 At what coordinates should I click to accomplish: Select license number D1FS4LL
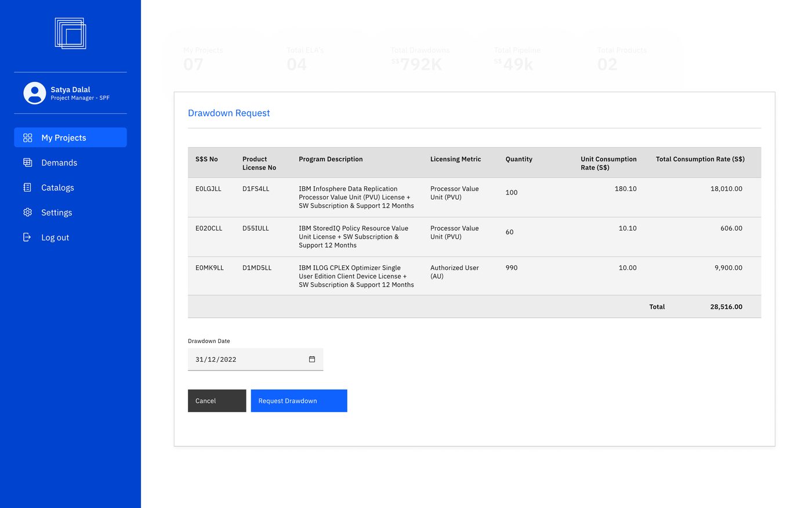tap(256, 189)
